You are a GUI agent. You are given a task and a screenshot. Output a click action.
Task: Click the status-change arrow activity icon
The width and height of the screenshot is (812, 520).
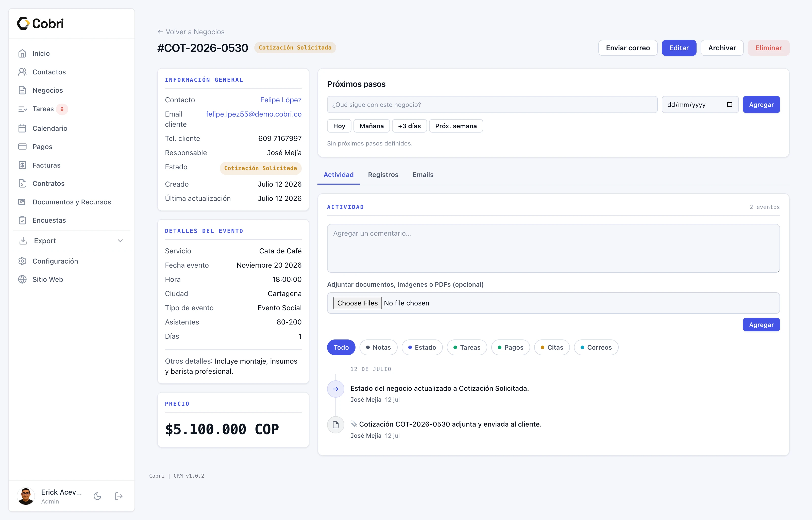(x=336, y=389)
